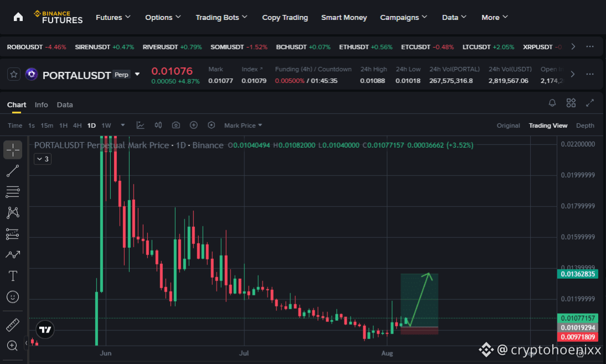Open the PORTALUSDT symbol selector arrow
This screenshot has height=364, width=606.
click(x=137, y=74)
